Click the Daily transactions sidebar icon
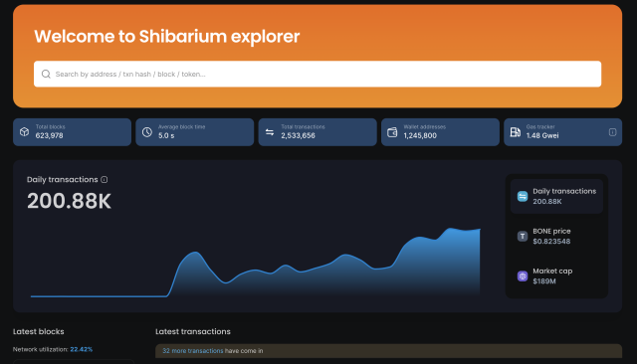The image size is (637, 364). (523, 196)
